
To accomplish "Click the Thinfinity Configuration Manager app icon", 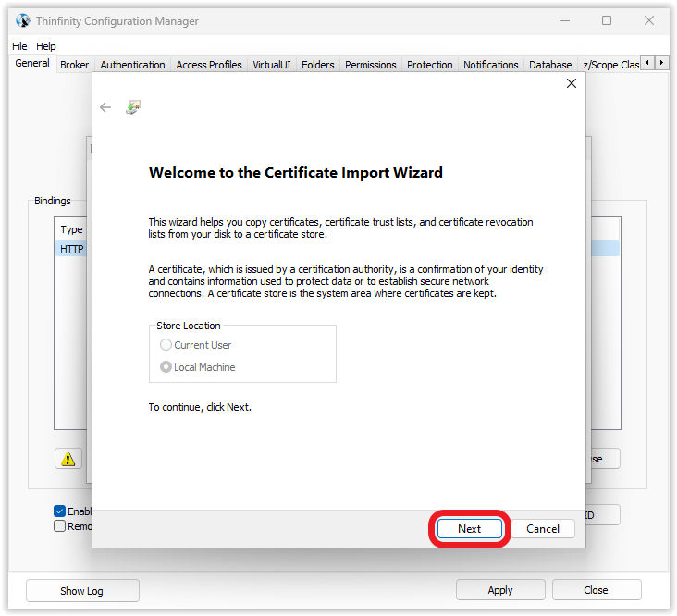I will click(x=23, y=20).
